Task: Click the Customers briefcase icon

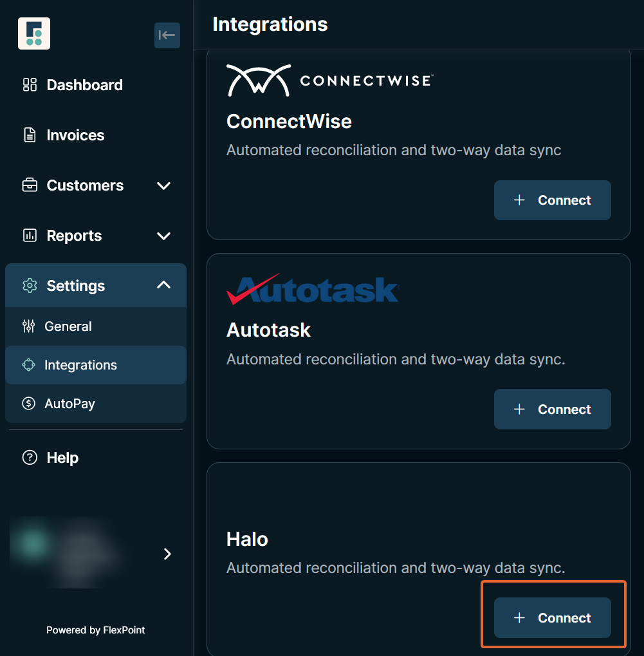Action: 30,185
